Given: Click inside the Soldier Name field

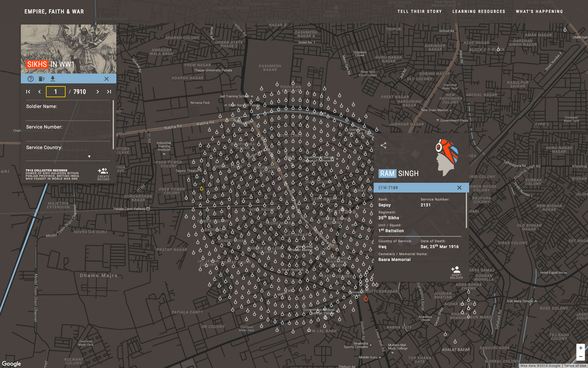Looking at the screenshot, I should click(67, 114).
